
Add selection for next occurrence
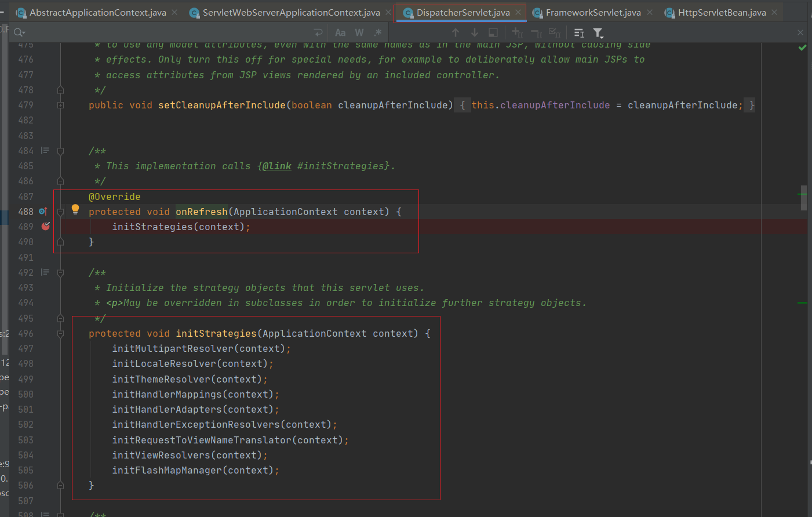[517, 32]
